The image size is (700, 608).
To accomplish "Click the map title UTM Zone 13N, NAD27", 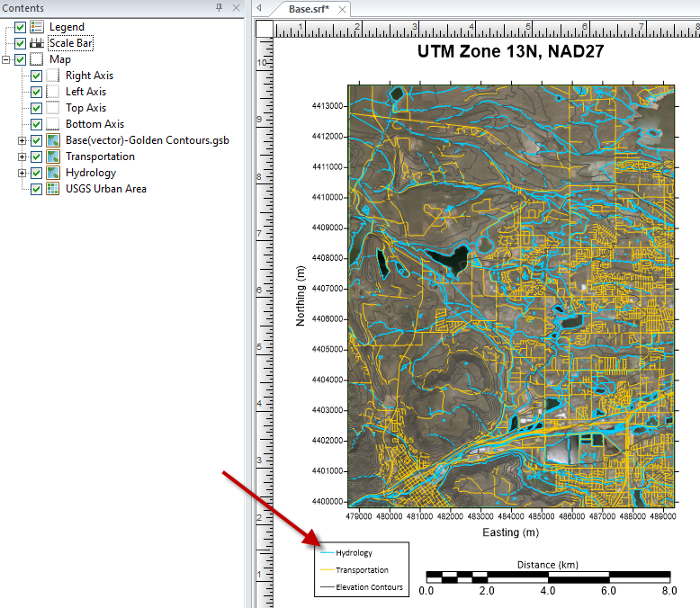I will [510, 51].
